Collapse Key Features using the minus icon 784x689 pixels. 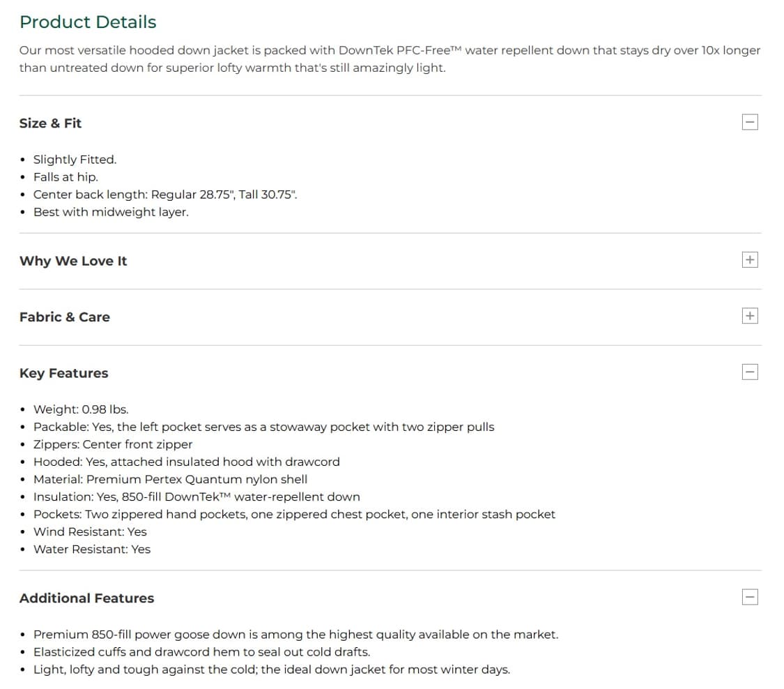tap(750, 372)
